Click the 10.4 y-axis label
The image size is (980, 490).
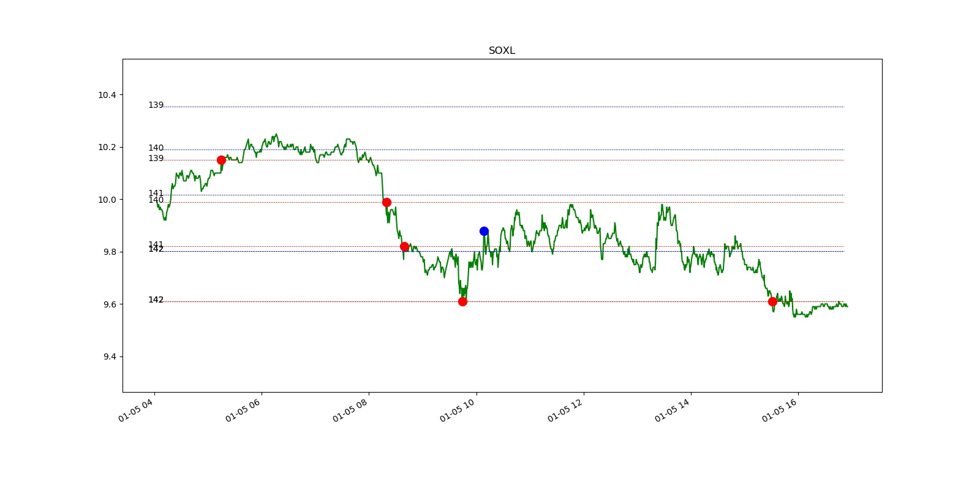tap(107, 95)
